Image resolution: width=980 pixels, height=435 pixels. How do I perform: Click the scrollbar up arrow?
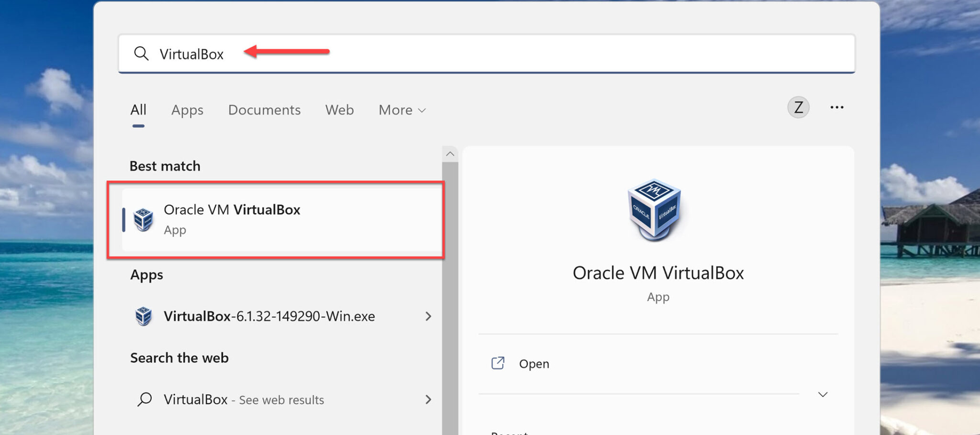[450, 154]
